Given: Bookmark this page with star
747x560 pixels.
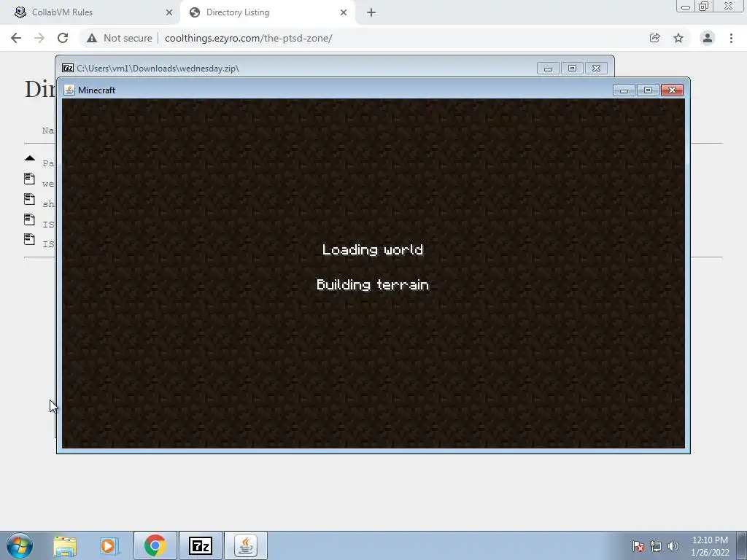Looking at the screenshot, I should (678, 38).
